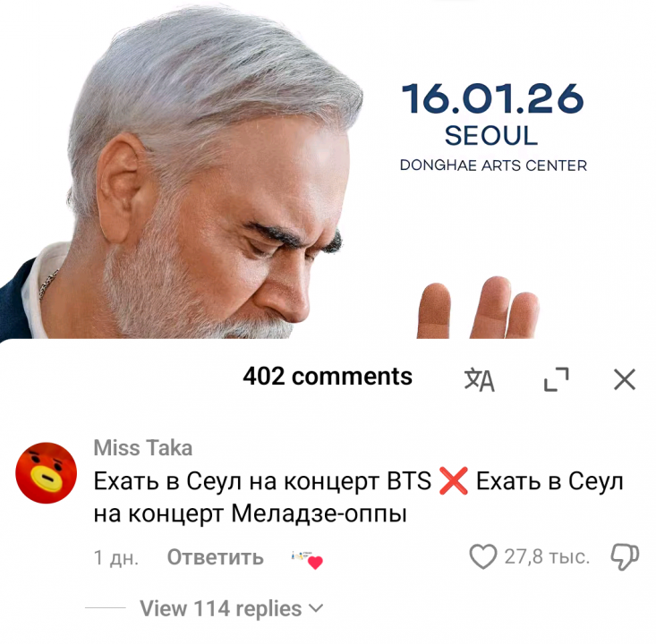Tap the comment text about Меладзе-оппы
Viewport: 656px width, 644px height.
pos(358,496)
